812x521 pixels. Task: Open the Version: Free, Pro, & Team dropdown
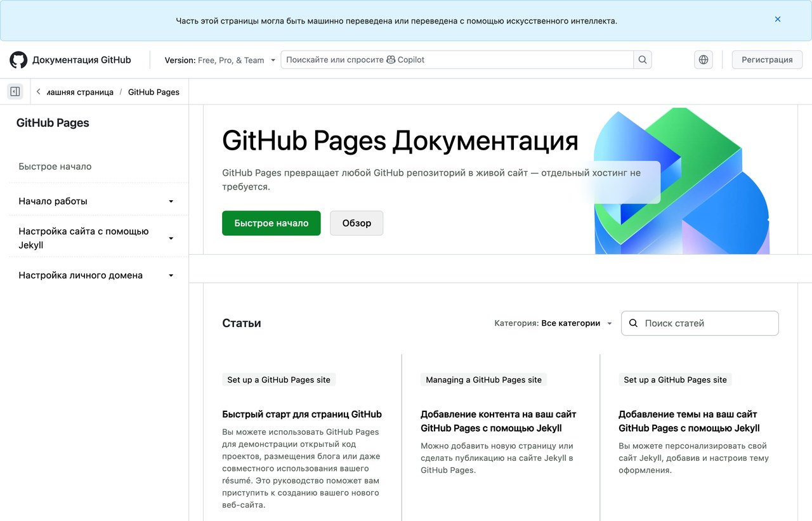[220, 60]
